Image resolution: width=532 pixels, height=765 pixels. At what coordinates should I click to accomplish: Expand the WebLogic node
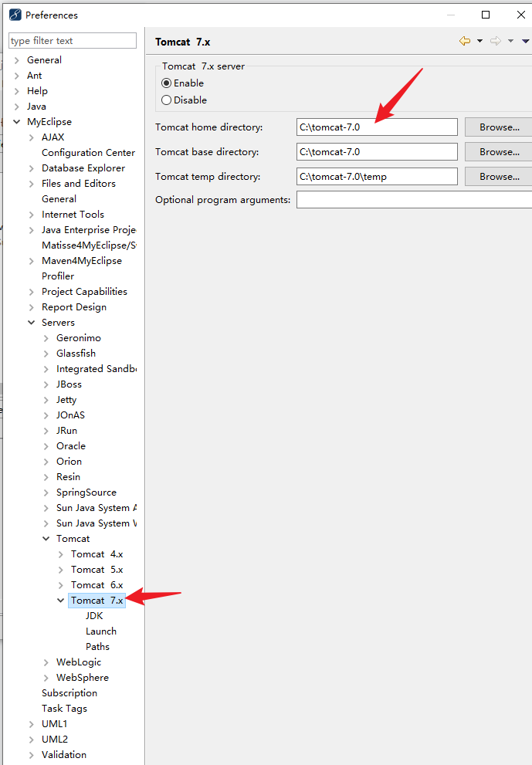click(46, 662)
